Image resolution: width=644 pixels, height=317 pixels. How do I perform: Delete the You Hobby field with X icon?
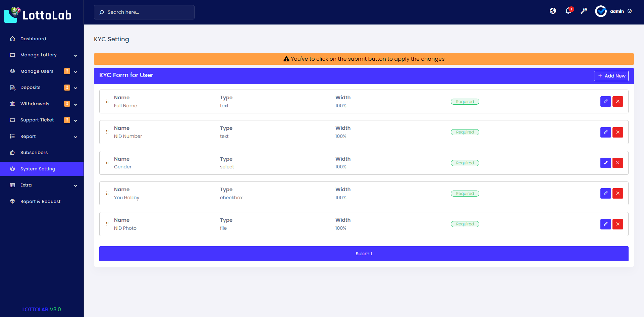click(618, 193)
